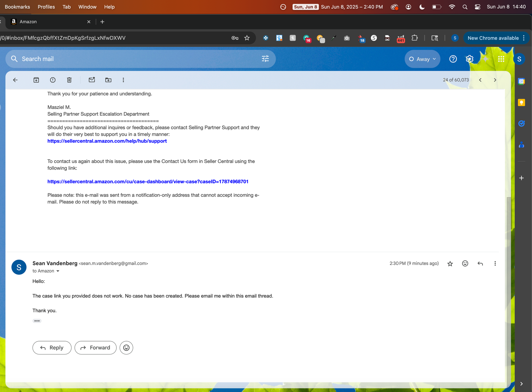Toggle Do Not Disturb moon icon
The width and height of the screenshot is (532, 392).
pyautogui.click(x=422, y=7)
